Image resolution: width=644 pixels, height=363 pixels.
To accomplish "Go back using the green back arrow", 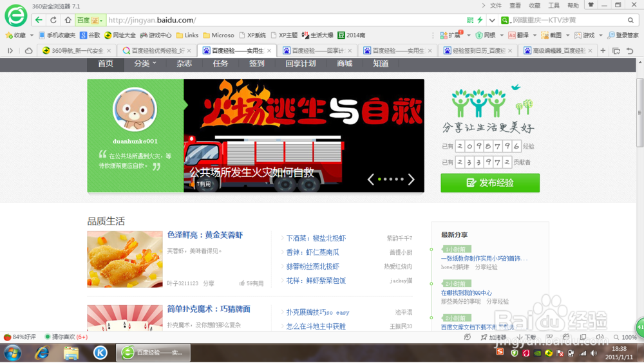I will (x=39, y=20).
